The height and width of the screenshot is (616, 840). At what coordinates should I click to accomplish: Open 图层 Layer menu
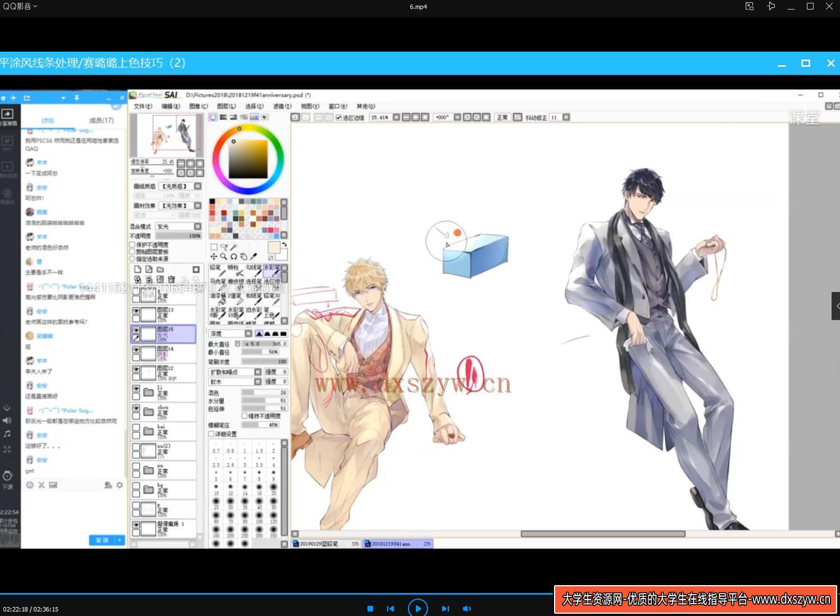226,106
